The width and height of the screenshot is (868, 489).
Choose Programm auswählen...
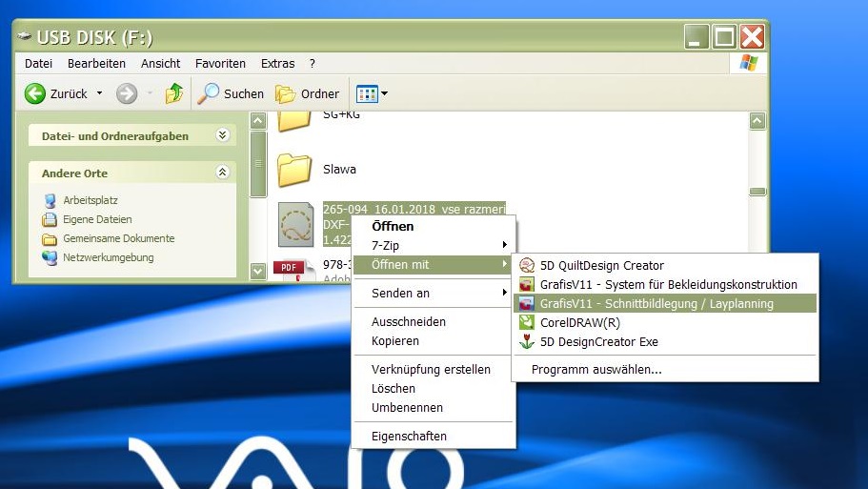(x=665, y=370)
